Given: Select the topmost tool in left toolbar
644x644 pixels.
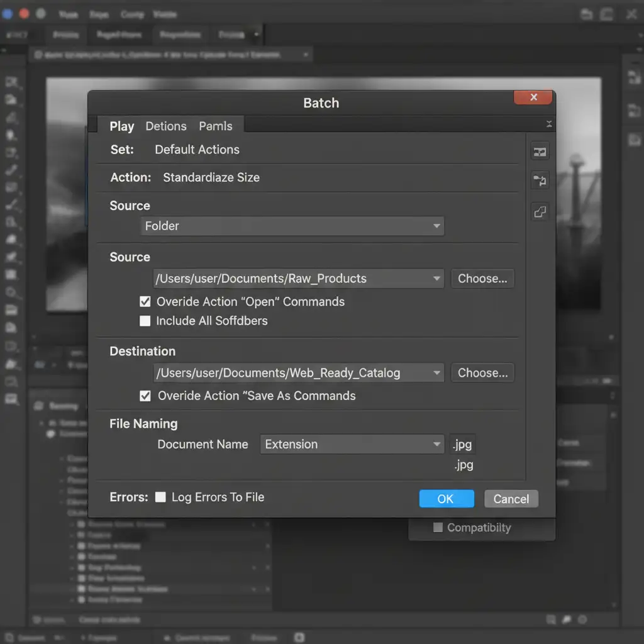Looking at the screenshot, I should (11, 82).
